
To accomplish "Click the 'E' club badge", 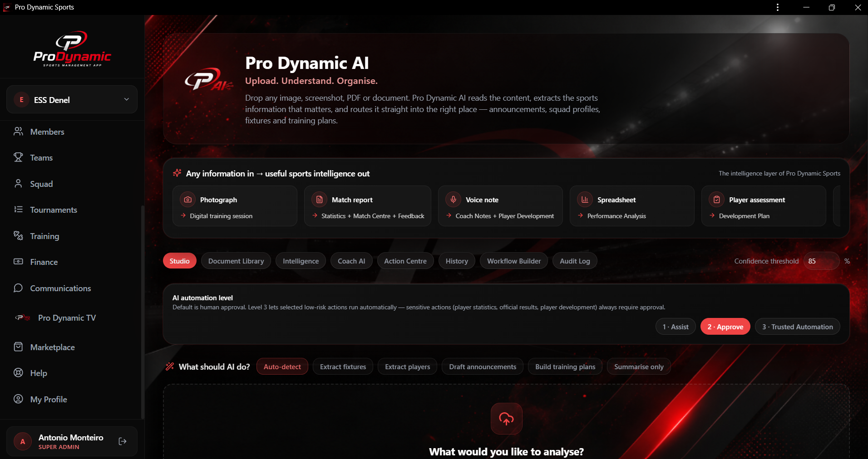I will coord(21,99).
